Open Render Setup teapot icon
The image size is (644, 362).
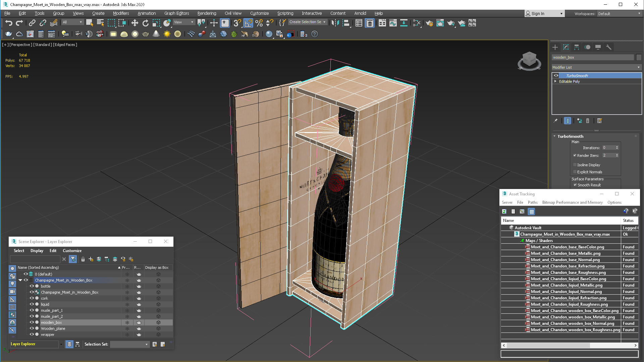429,23
